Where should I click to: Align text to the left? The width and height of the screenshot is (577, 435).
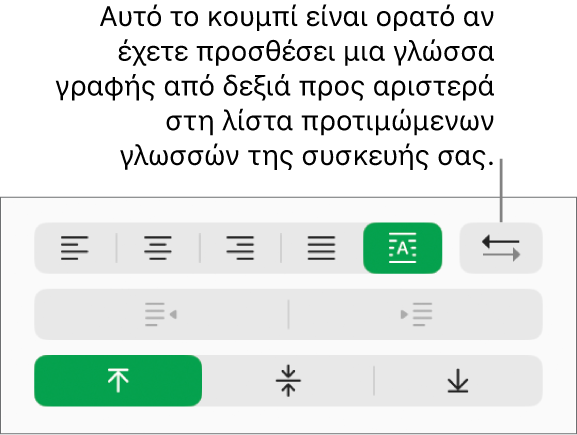(x=75, y=248)
